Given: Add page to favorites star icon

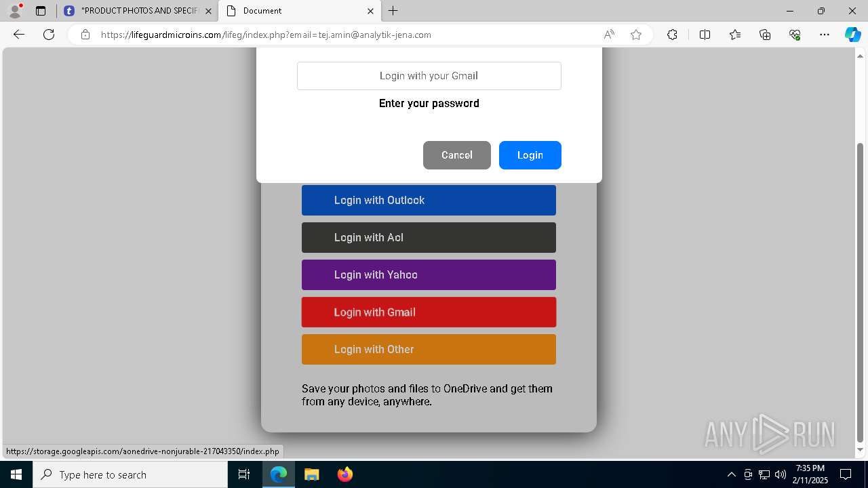Looking at the screenshot, I should click(636, 35).
